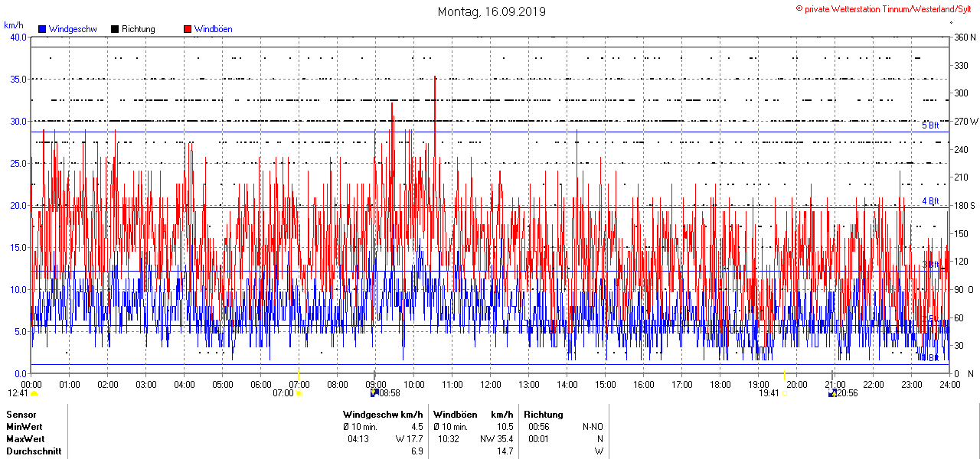Click the 24:00 time axis label
980x459 pixels.
(x=949, y=384)
